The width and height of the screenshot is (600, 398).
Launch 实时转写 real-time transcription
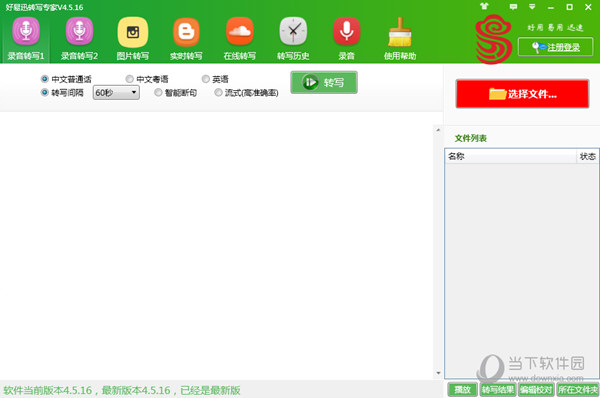point(186,39)
